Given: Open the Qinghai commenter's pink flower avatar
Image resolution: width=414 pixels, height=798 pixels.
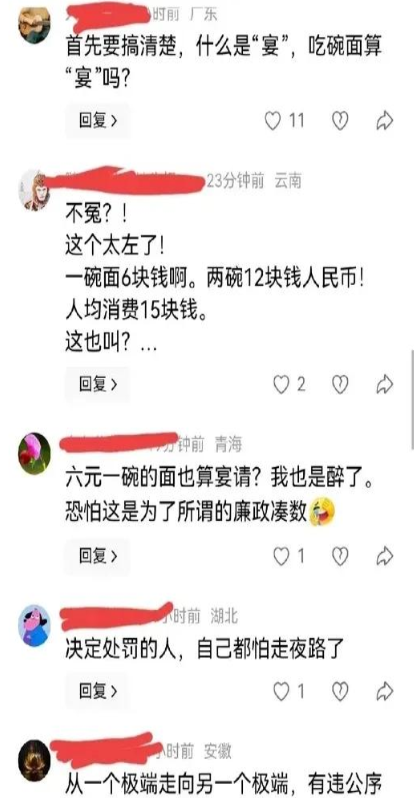Looking at the screenshot, I should pos(35,454).
